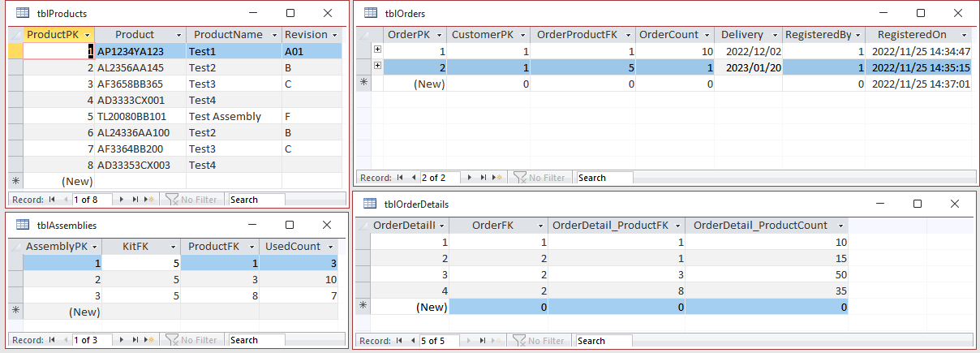Expand subdatasheet for order 2 row
This screenshot has height=353, width=980.
tap(377, 67)
